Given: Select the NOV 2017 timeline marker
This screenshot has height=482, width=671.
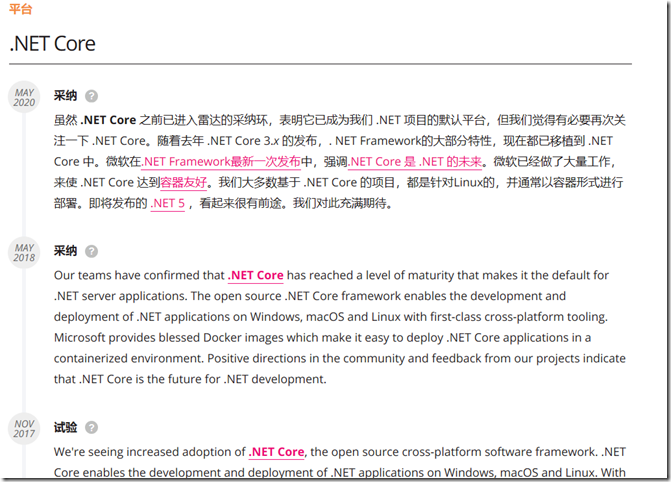Looking at the screenshot, I should (x=24, y=429).
